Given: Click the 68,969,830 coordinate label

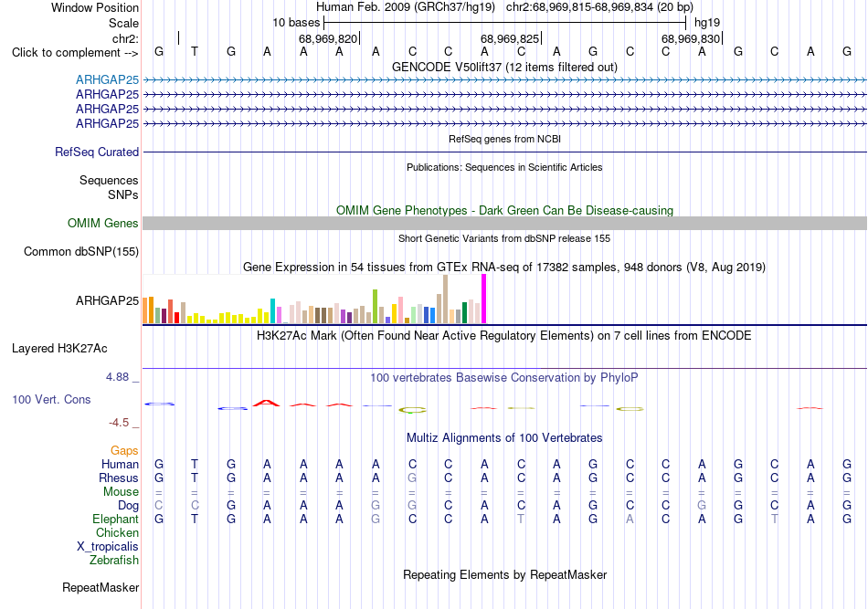Looking at the screenshot, I should tap(691, 38).
